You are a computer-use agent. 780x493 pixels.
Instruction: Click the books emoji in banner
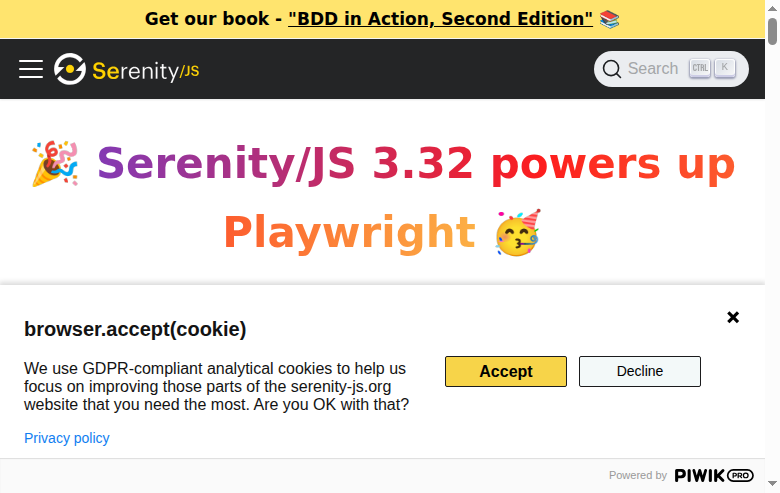(609, 19)
